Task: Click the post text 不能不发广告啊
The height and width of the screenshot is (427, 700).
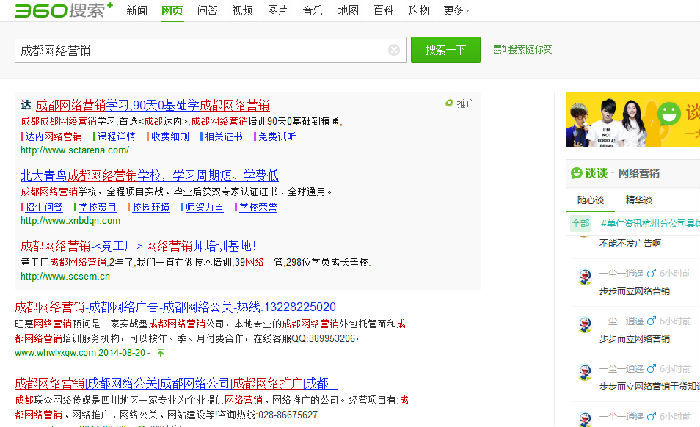Action: pos(629,243)
